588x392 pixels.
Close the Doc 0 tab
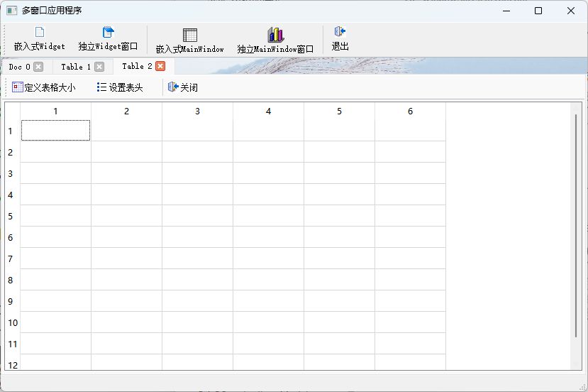point(38,67)
